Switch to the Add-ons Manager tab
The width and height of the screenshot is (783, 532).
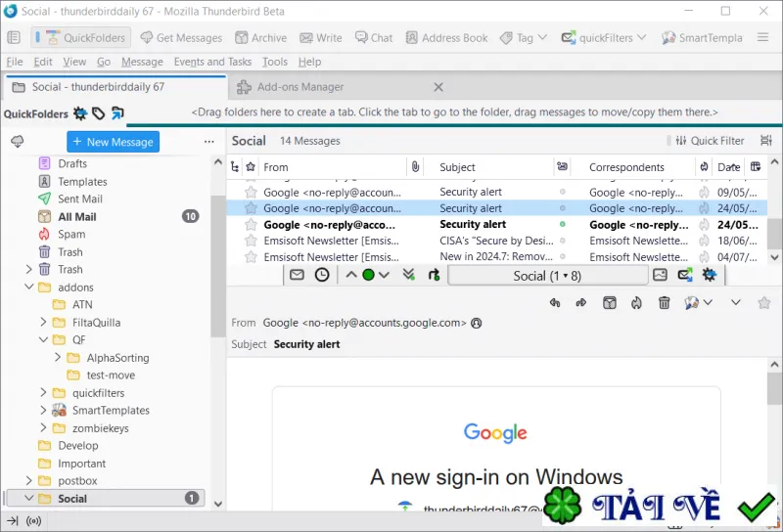330,87
